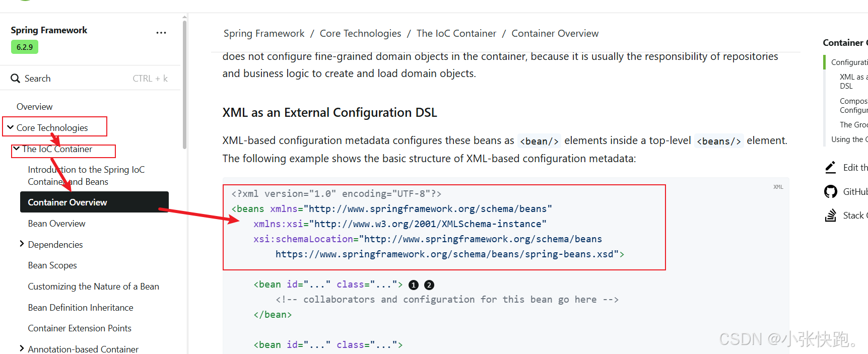Image resolution: width=868 pixels, height=354 pixels.
Task: Open Bean Overview page
Action: (x=56, y=224)
